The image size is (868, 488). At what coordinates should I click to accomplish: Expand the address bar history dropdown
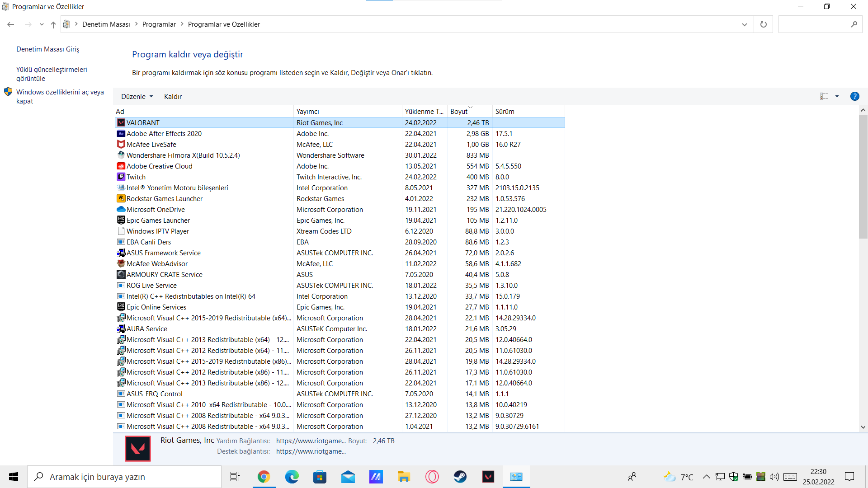tap(744, 24)
